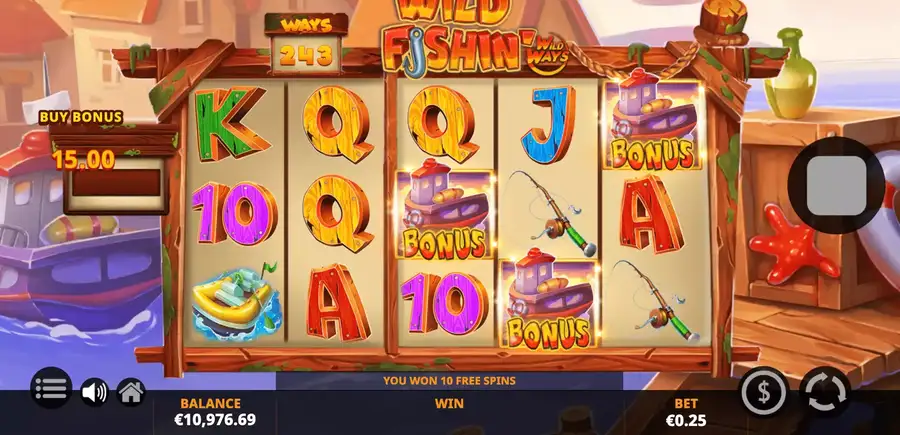900x435 pixels.
Task: Mute the game sound speaker icon
Action: tap(94, 393)
